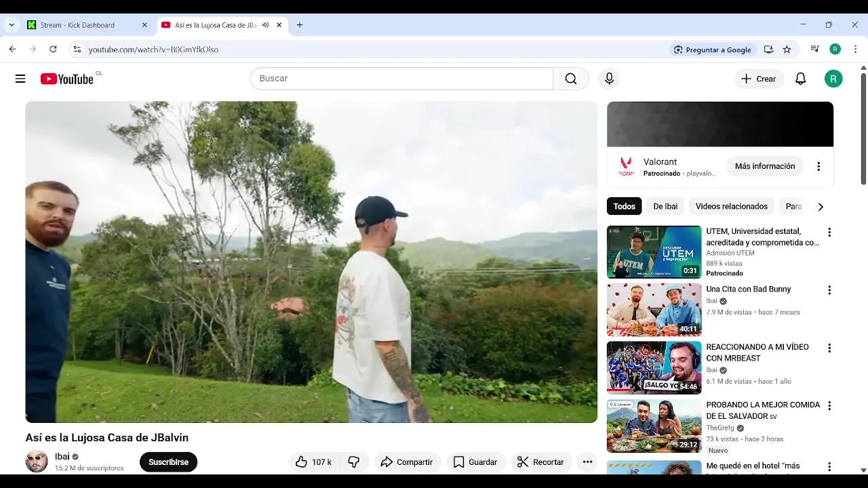Viewport: 868px width, 488px height.
Task: Open options for Una Cita con Bad Bunny
Action: 829,290
